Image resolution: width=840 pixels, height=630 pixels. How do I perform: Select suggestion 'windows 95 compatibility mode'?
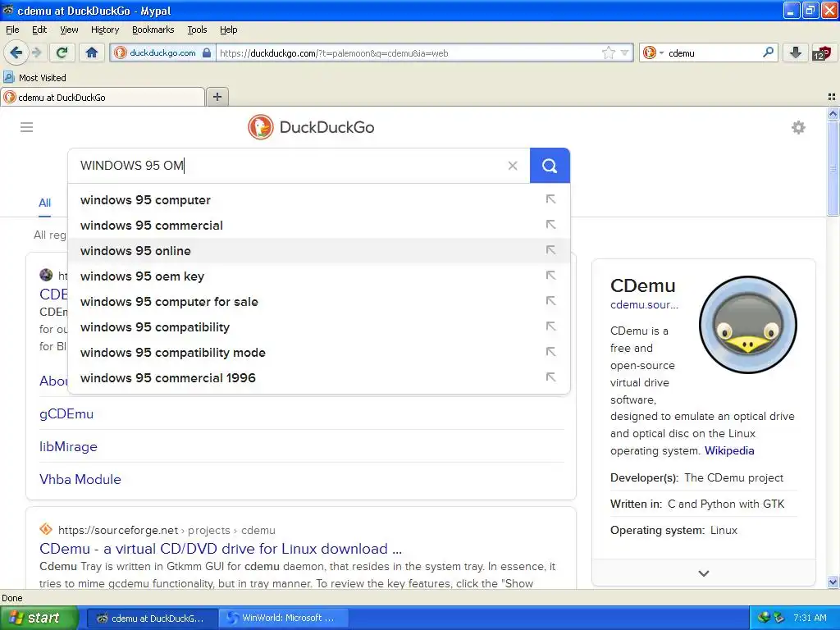click(319, 353)
